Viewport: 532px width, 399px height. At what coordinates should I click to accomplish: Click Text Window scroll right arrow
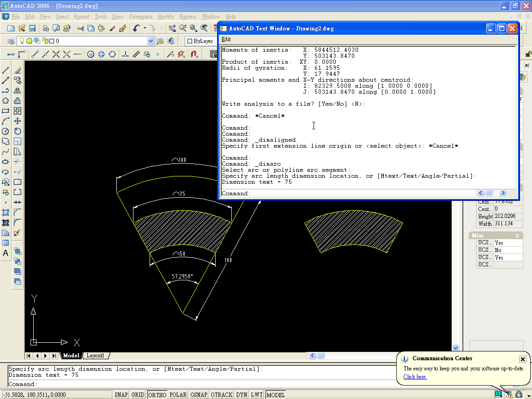click(x=503, y=193)
